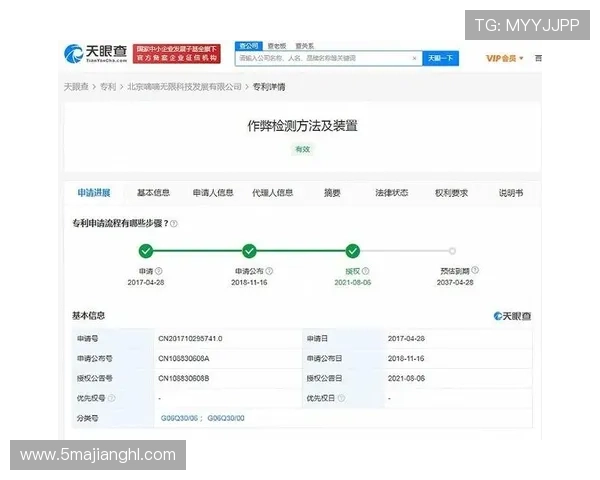Screen dimensions: 600x480
Task: Click the help icon after 专利申请流程有哪些步骤
Action: coord(174,224)
